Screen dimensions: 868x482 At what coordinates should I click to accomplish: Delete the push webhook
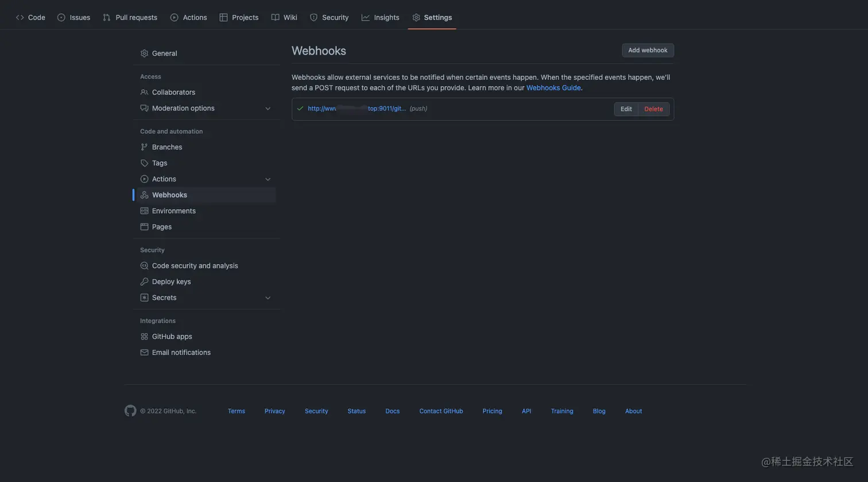tap(653, 109)
